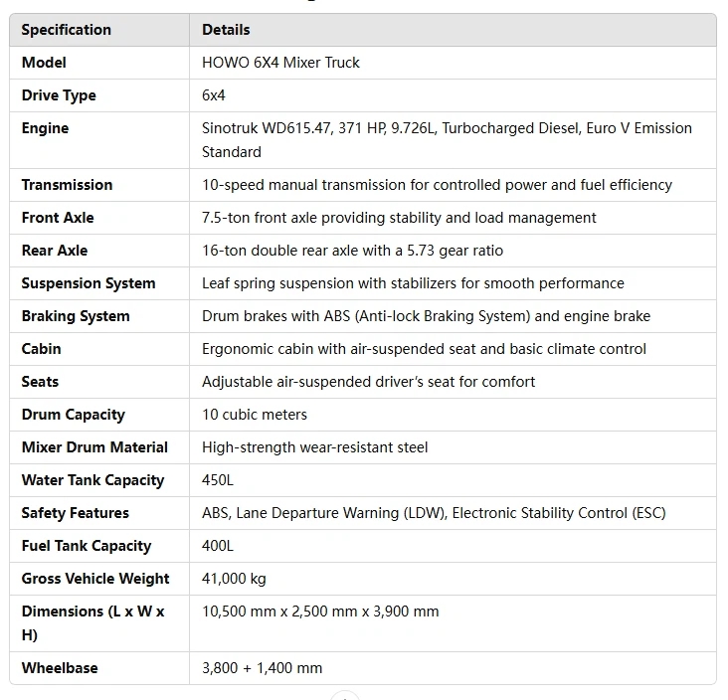Click the partially visible circular button below table
The image size is (728, 700).
click(344, 696)
